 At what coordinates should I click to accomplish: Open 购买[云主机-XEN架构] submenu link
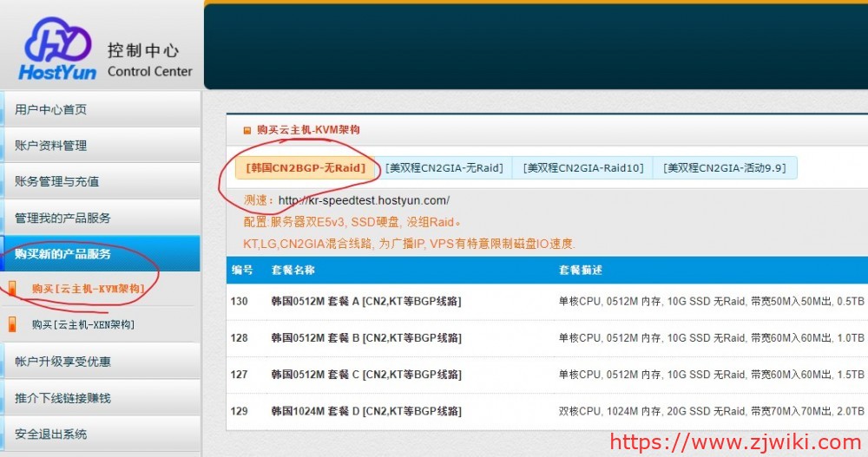[83, 325]
